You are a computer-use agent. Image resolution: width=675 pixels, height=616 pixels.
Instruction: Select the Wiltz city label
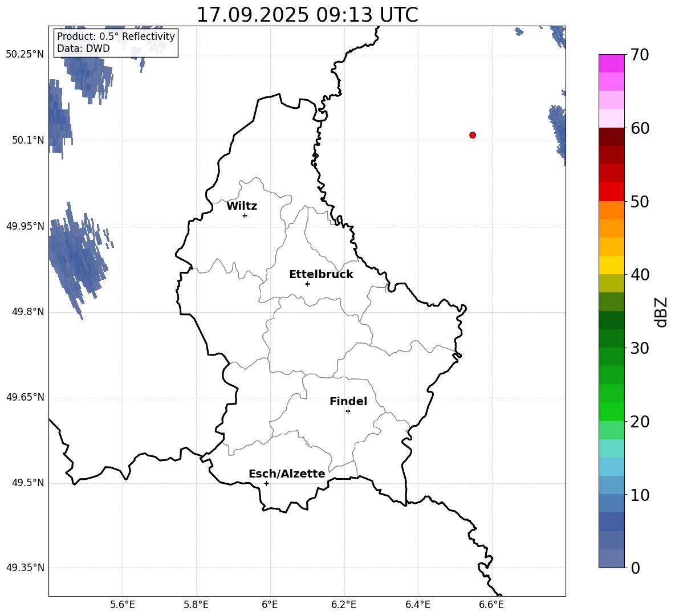coord(242,206)
